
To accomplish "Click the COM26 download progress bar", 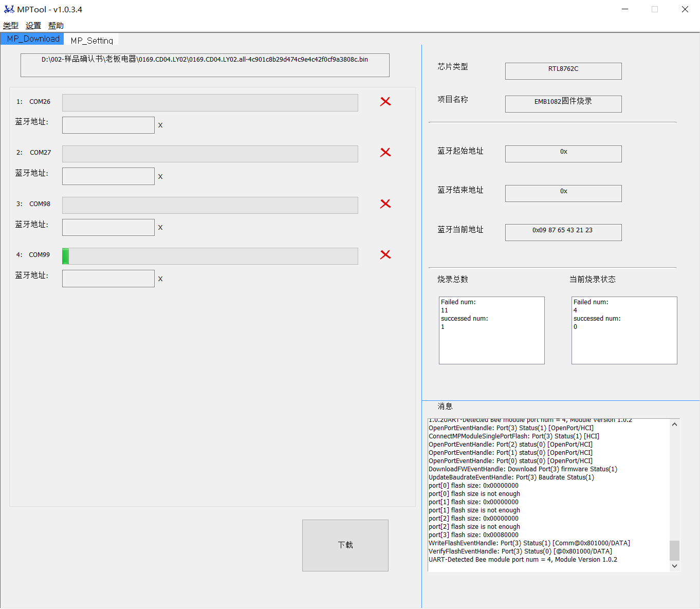I will [210, 103].
